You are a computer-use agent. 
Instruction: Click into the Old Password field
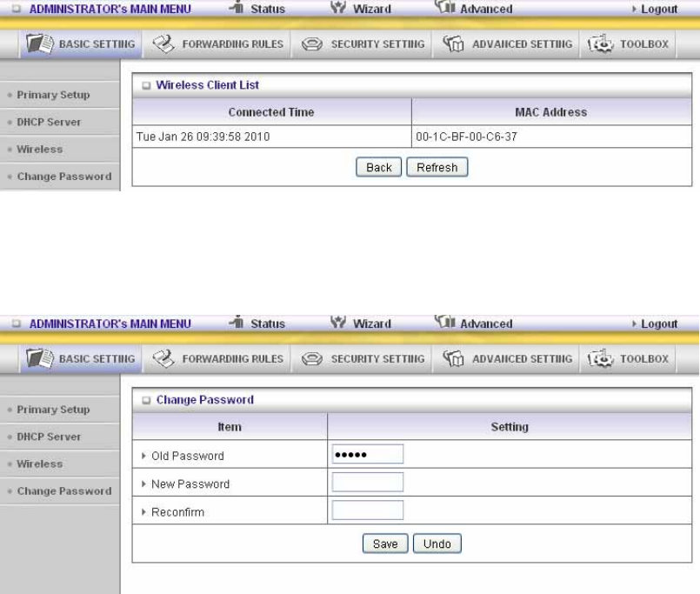(368, 454)
